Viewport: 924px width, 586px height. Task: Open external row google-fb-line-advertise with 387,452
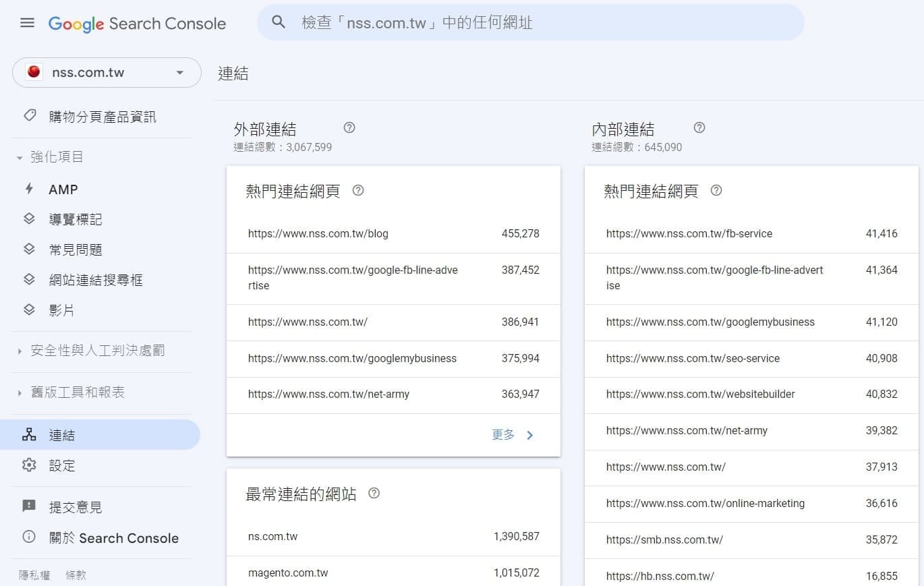point(393,279)
